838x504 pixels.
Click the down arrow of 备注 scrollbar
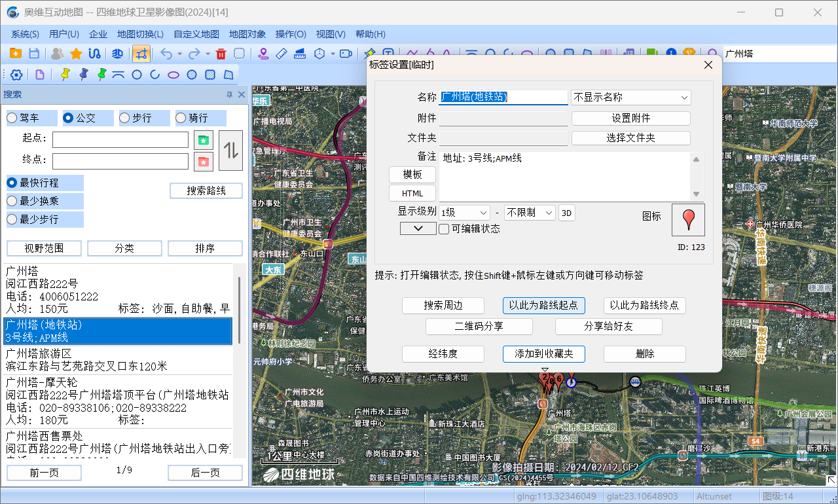pos(696,194)
